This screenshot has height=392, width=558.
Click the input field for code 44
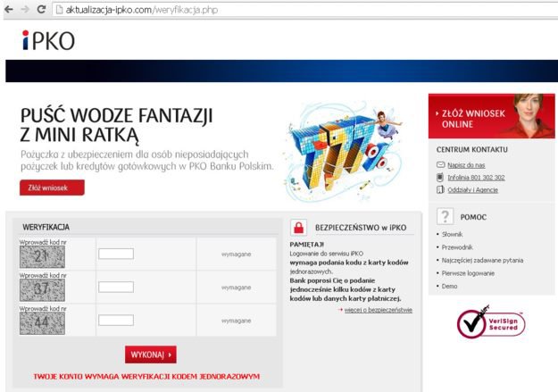click(116, 320)
